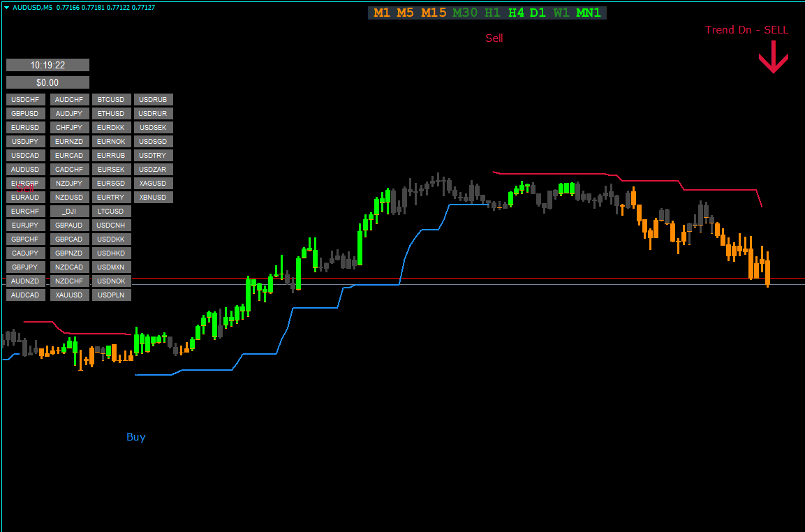Viewport: 805px width, 532px height.
Task: Click the Trend Dn - SELL text
Action: (x=746, y=30)
